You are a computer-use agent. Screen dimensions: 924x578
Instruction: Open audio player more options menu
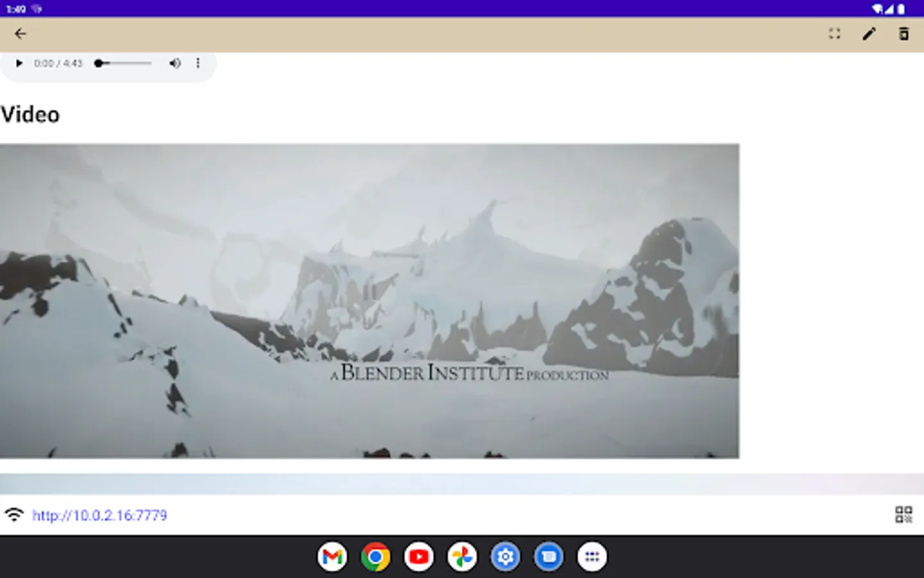(x=198, y=63)
